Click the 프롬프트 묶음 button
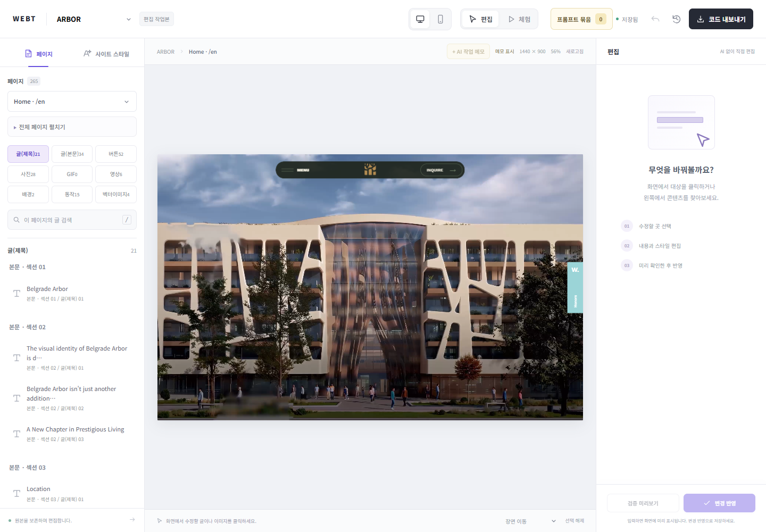The height and width of the screenshot is (532, 766). [x=581, y=19]
